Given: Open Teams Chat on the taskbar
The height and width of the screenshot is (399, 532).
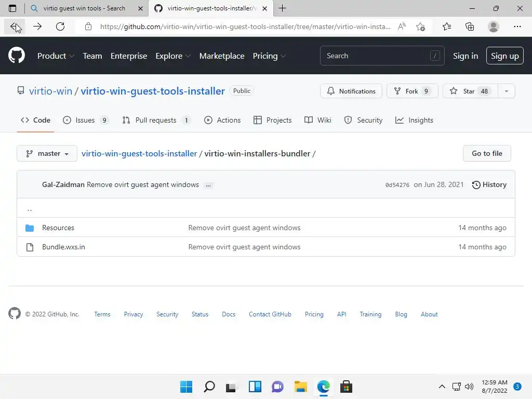Looking at the screenshot, I should pyautogui.click(x=277, y=387).
